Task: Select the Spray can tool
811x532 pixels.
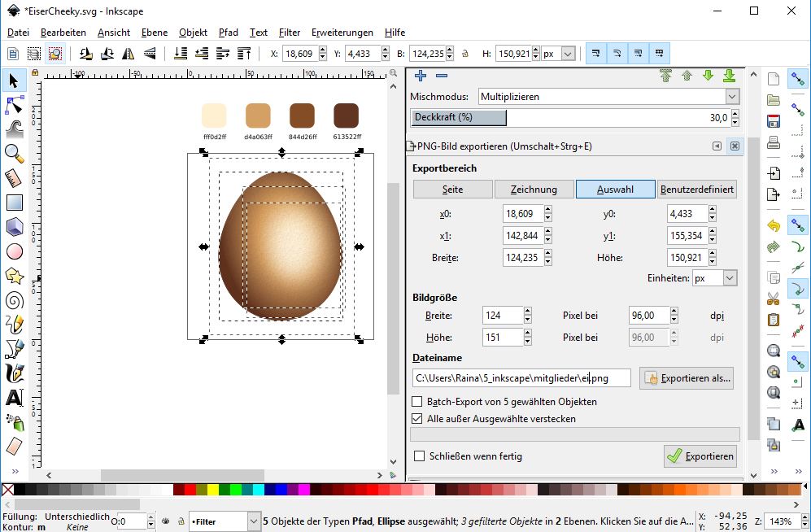Action: (x=14, y=422)
